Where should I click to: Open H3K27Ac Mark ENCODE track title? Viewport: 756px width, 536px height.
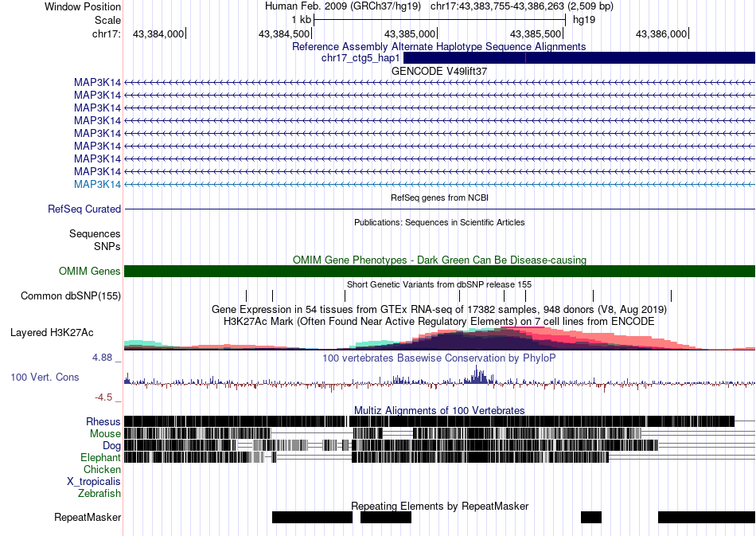(x=439, y=321)
